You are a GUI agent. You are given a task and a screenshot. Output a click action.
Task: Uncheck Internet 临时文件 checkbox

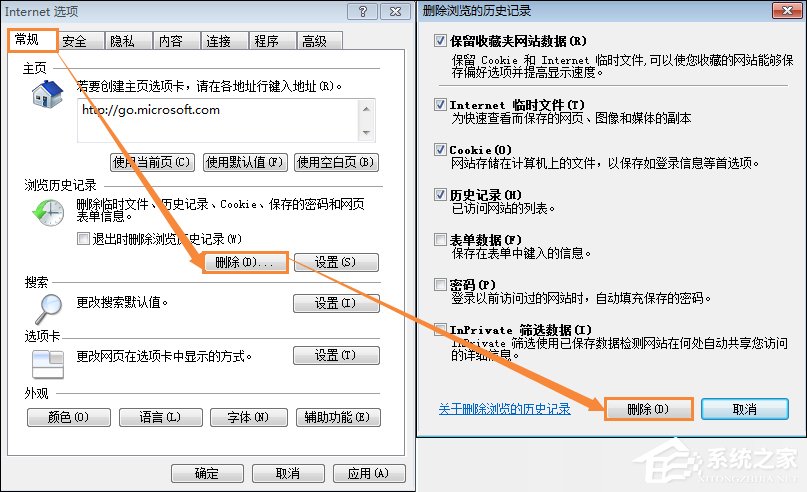(x=441, y=104)
